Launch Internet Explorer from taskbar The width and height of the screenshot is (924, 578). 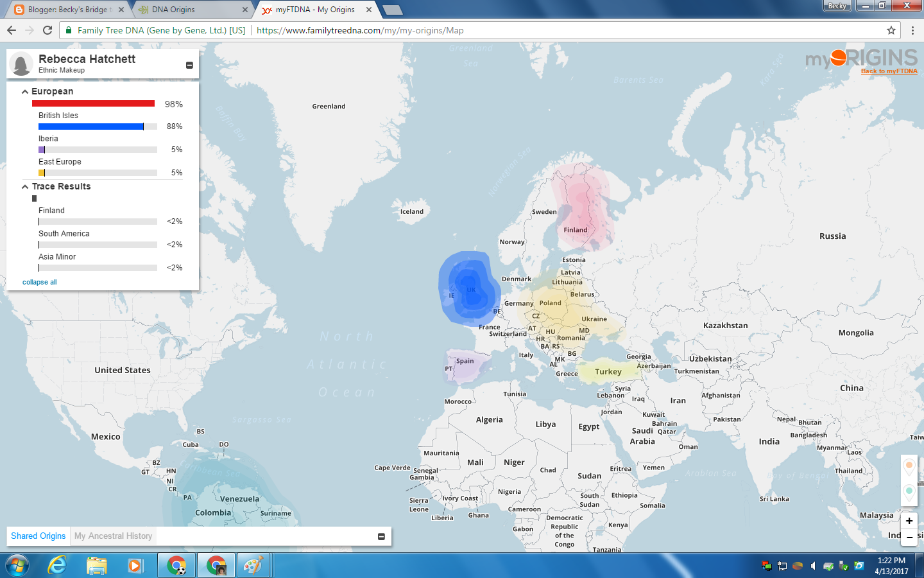tap(58, 566)
